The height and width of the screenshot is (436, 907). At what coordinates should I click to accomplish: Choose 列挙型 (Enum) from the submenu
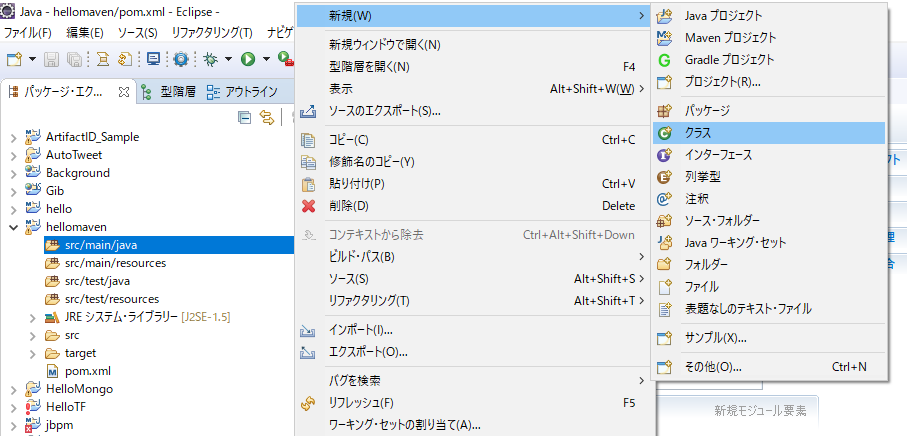click(702, 177)
